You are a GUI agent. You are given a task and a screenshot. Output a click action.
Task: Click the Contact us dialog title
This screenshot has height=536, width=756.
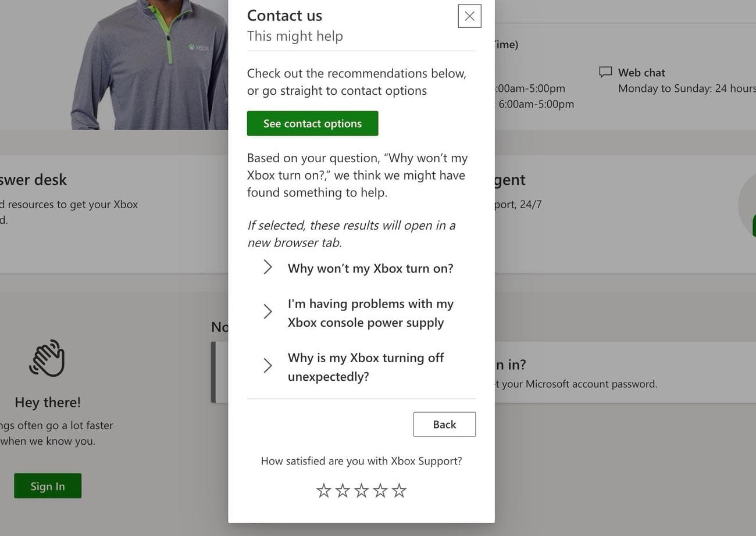click(x=284, y=15)
